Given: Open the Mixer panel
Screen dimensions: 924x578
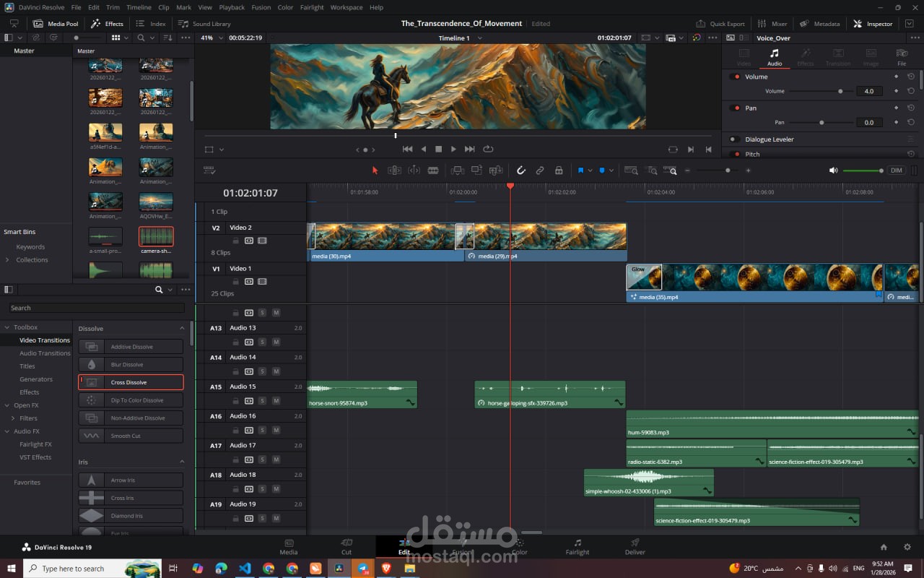Looking at the screenshot, I should (x=773, y=23).
